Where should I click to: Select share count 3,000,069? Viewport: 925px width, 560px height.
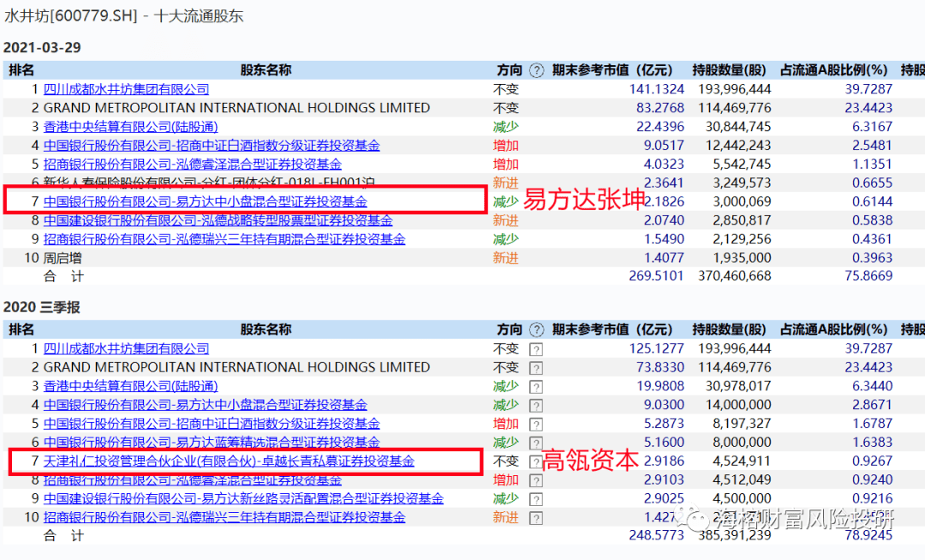click(x=742, y=201)
